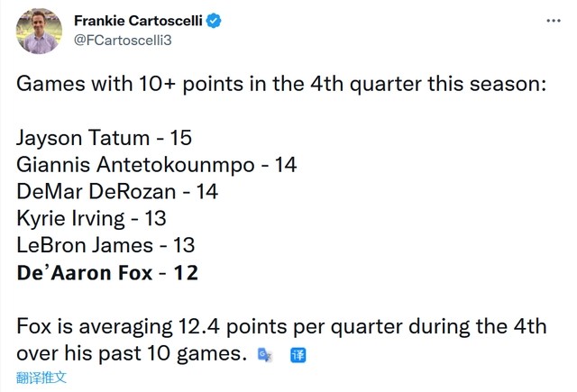Click the blue 译 translate icon
The width and height of the screenshot is (577, 392).
(x=298, y=355)
